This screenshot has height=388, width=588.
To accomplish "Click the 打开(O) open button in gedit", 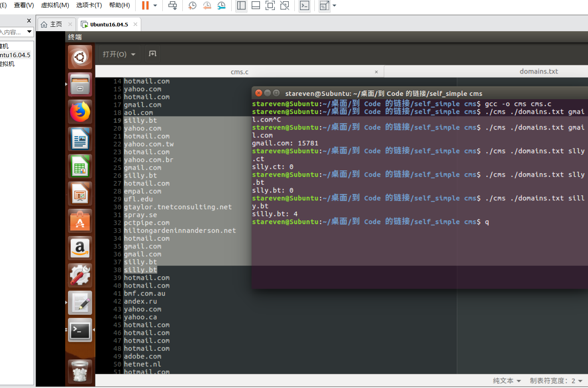I will [114, 54].
